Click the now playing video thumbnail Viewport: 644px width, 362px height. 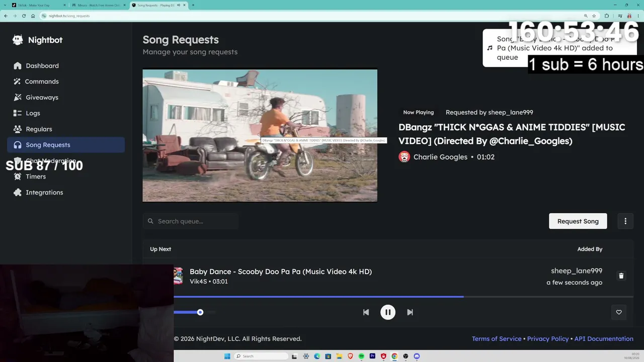point(260,135)
